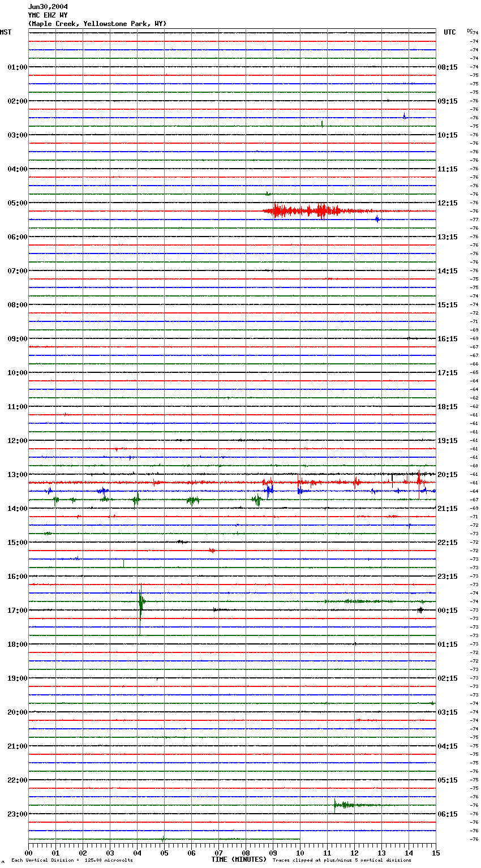Screen dimensions: 481x868
Task: Click the '01:00' MST time label
Action: pos(18,67)
